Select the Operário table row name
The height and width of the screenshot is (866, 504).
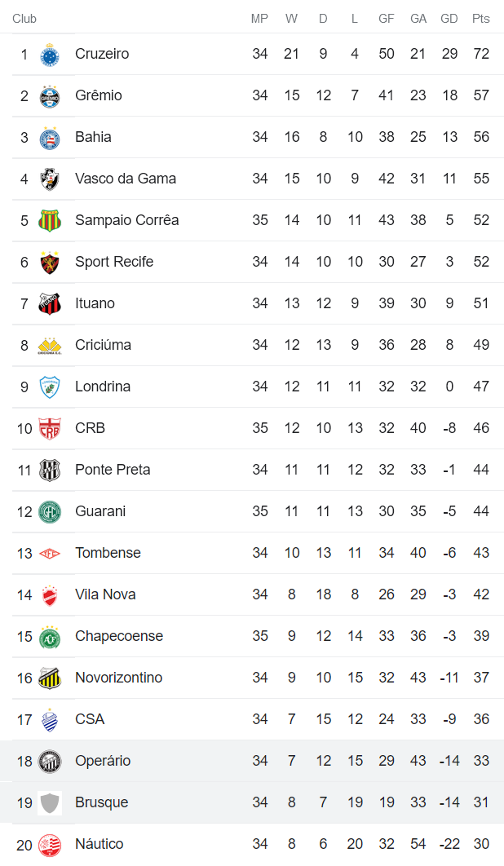(x=103, y=761)
